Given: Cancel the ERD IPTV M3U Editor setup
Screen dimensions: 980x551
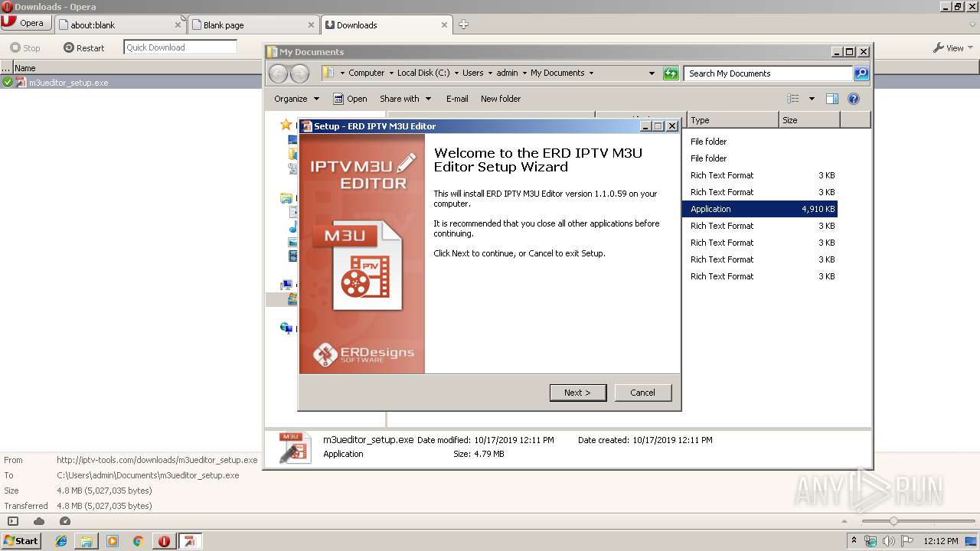Looking at the screenshot, I should click(642, 393).
